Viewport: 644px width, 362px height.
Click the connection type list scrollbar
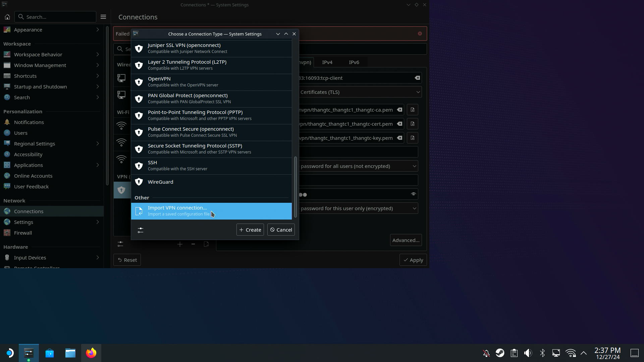coord(296,187)
